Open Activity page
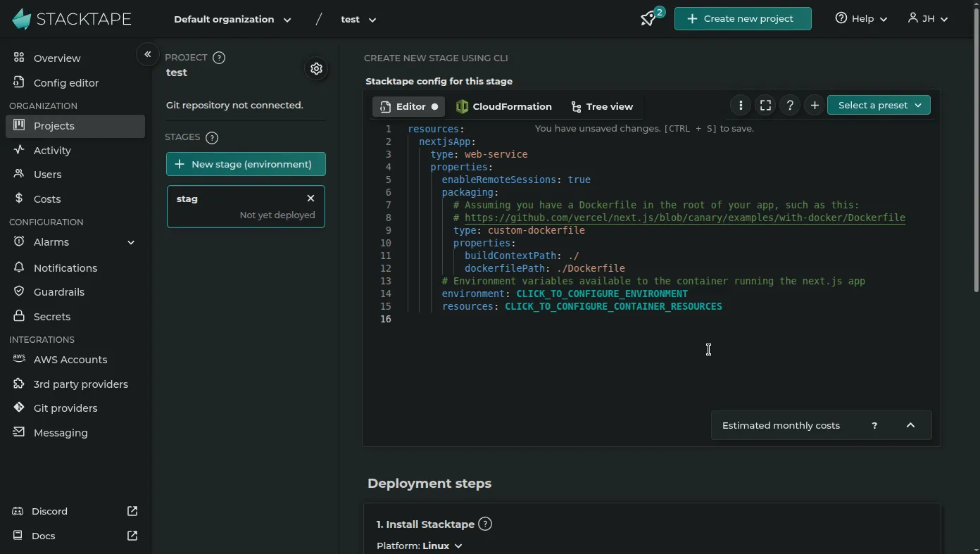Viewport: 980px width, 554px height. pyautogui.click(x=75, y=150)
